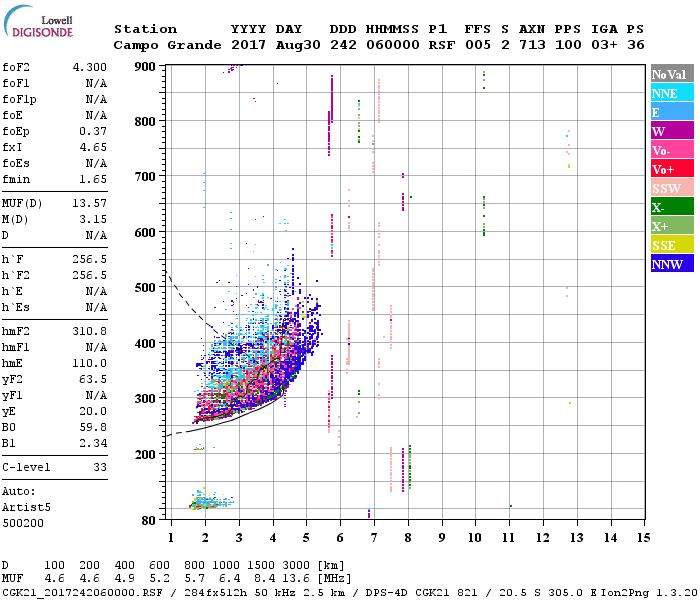Click the Artist5 auto scaling label
700x600 pixels.
click(26, 508)
